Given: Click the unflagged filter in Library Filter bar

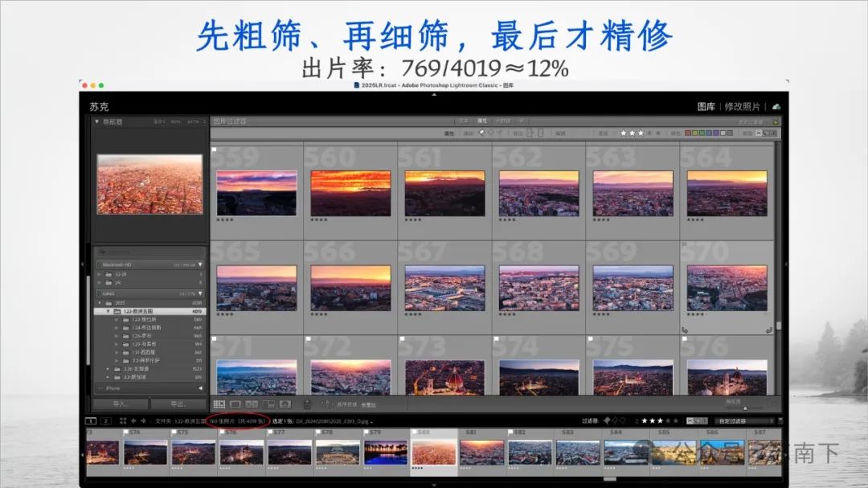Looking at the screenshot, I should coord(490,133).
